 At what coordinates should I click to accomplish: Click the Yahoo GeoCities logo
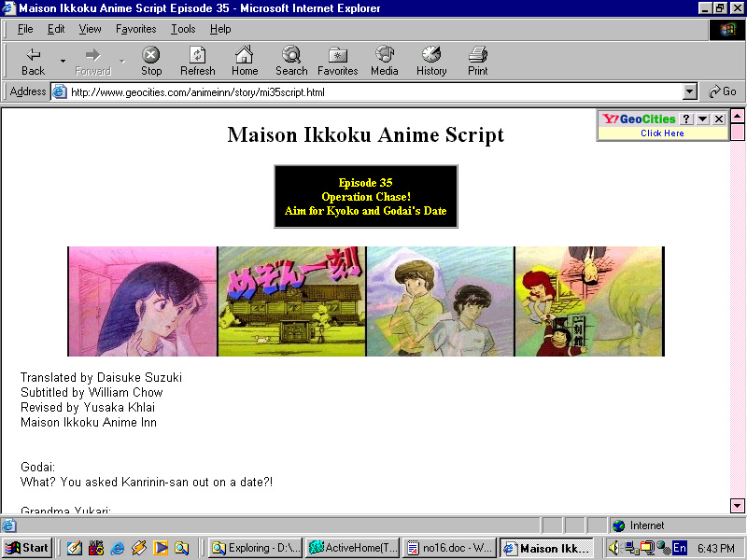[x=639, y=119]
